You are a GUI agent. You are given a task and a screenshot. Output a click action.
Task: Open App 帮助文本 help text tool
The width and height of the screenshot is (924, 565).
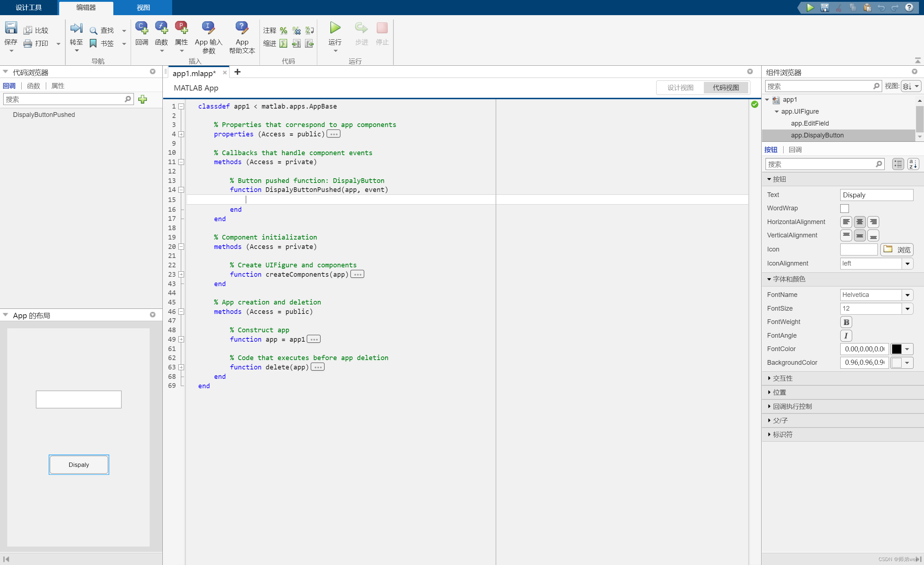241,27
